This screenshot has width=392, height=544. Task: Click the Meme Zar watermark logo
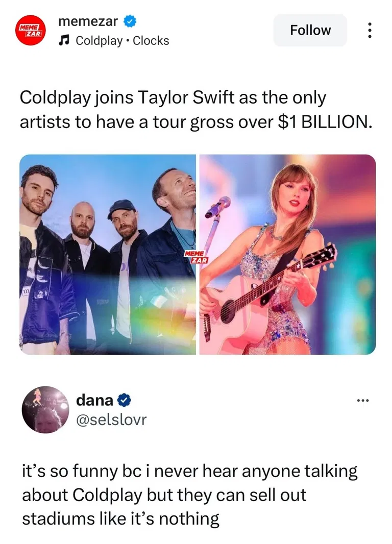click(x=196, y=257)
